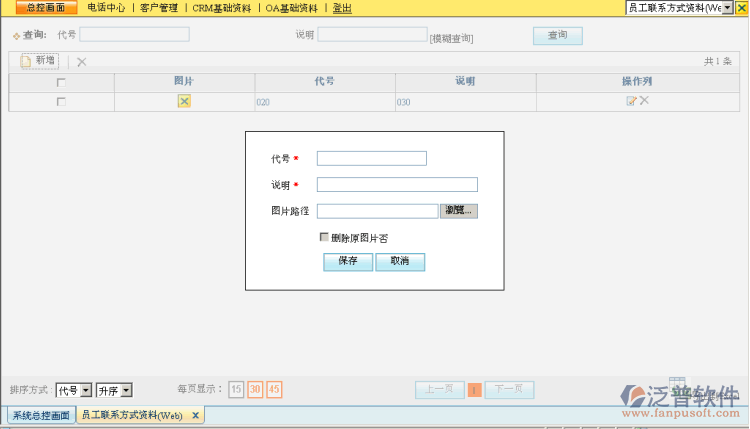Click the 取消 button in the dialog
The height and width of the screenshot is (429, 750).
[x=400, y=262]
